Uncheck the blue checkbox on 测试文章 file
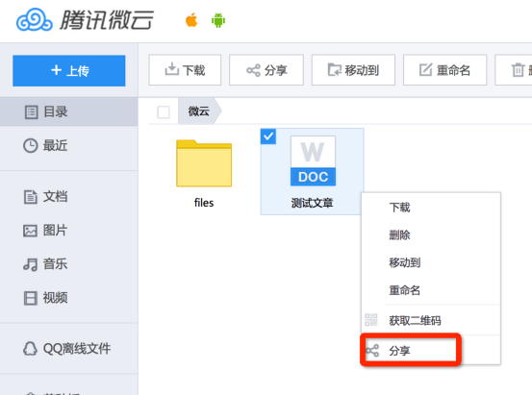Image resolution: width=532 pixels, height=395 pixels. 268,136
